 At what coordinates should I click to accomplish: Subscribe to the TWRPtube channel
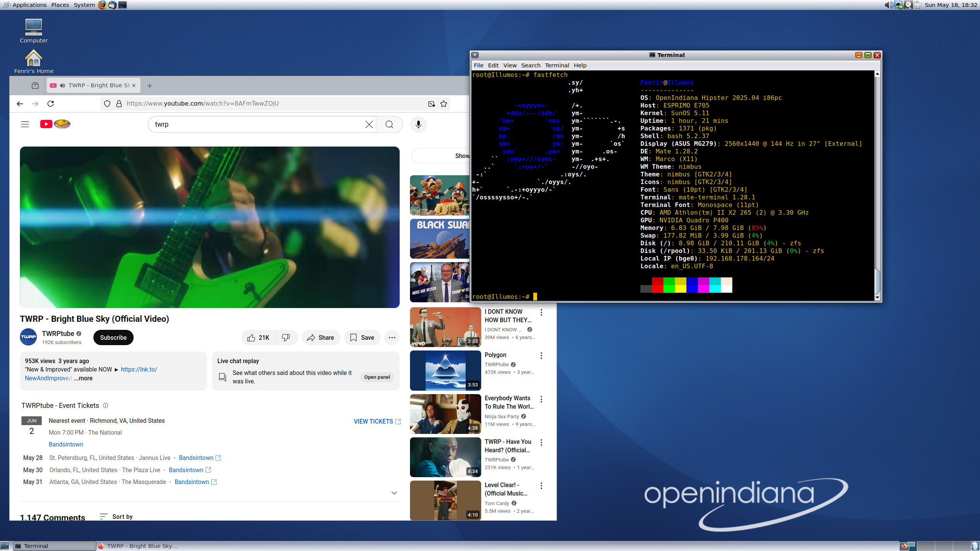click(113, 337)
